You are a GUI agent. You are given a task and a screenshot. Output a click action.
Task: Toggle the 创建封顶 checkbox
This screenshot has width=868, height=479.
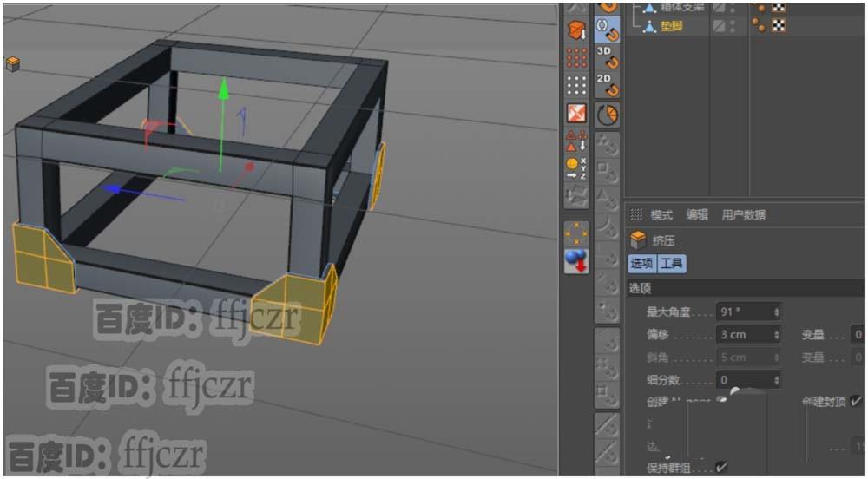[x=856, y=401]
